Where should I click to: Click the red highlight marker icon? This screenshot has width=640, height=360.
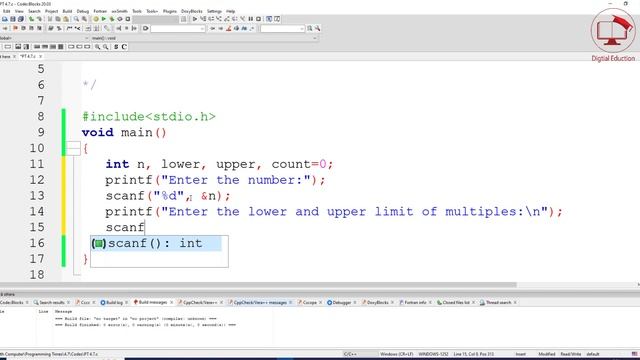(x=229, y=28)
